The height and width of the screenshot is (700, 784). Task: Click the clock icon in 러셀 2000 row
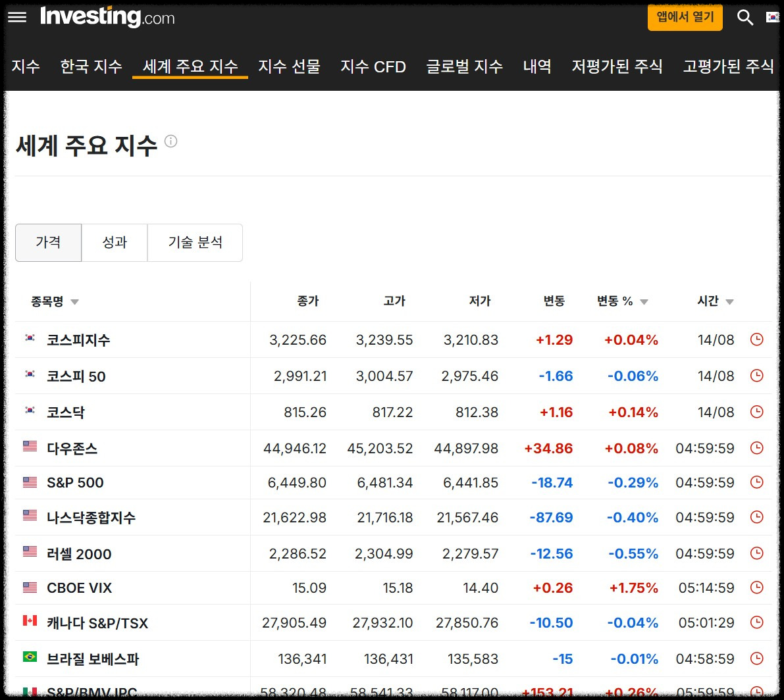[757, 553]
